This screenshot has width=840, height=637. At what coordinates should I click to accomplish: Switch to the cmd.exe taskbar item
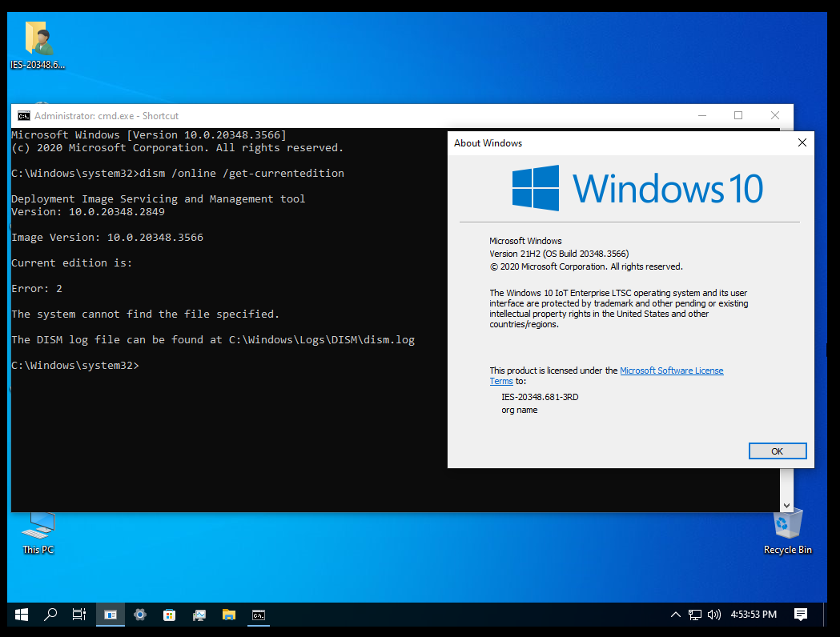(258, 615)
